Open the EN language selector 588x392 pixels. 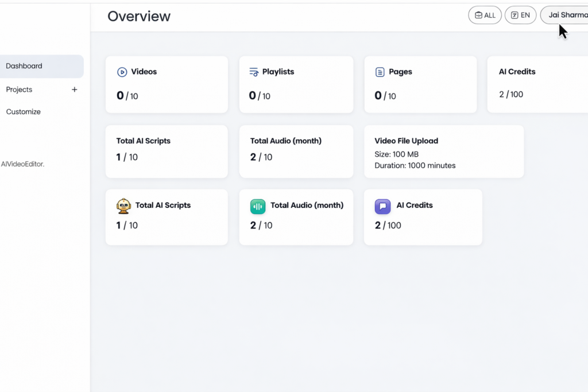coord(520,15)
